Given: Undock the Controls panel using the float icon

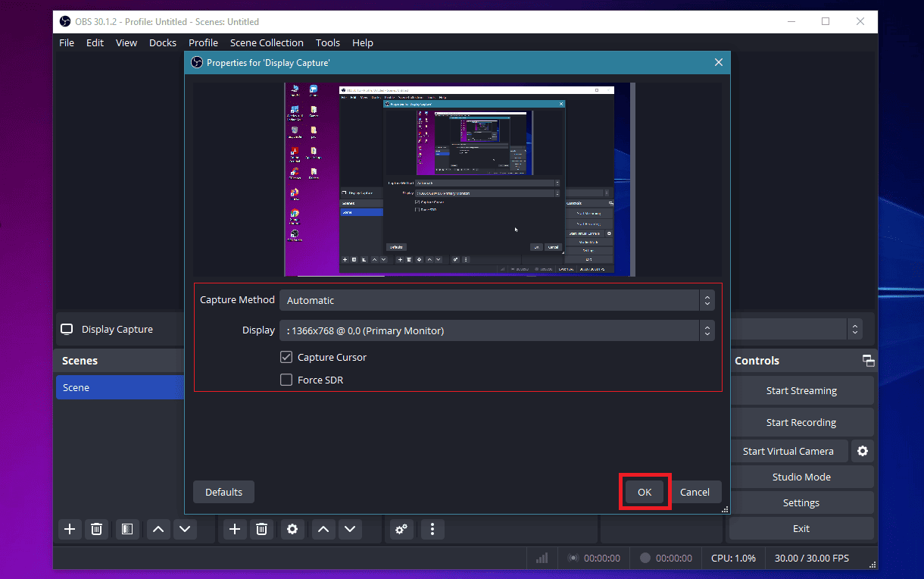Looking at the screenshot, I should point(868,361).
